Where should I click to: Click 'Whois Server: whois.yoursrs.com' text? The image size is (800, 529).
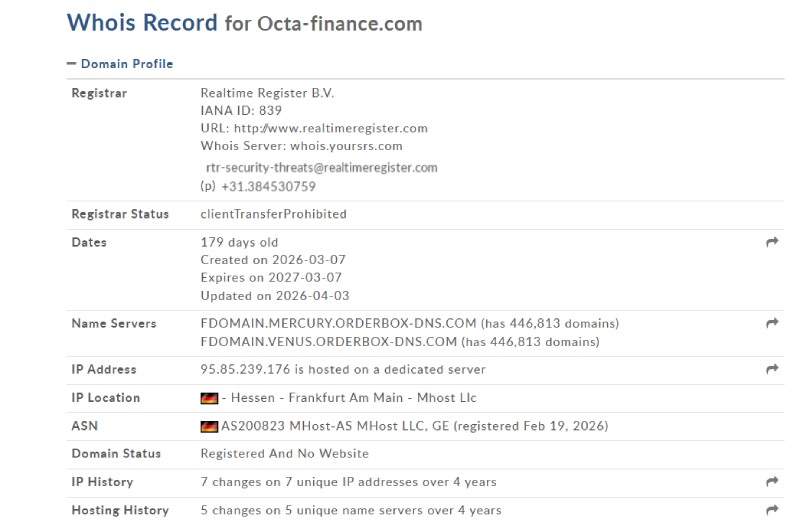(x=302, y=146)
